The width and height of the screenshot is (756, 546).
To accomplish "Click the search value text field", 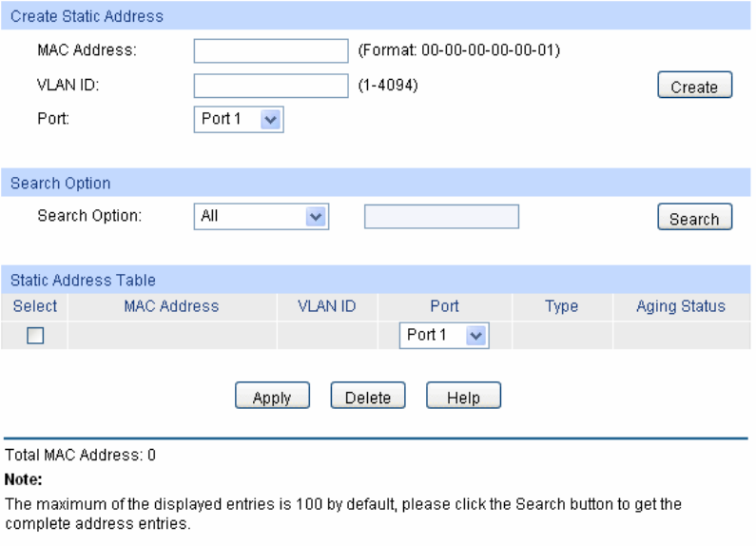I will pos(441,216).
